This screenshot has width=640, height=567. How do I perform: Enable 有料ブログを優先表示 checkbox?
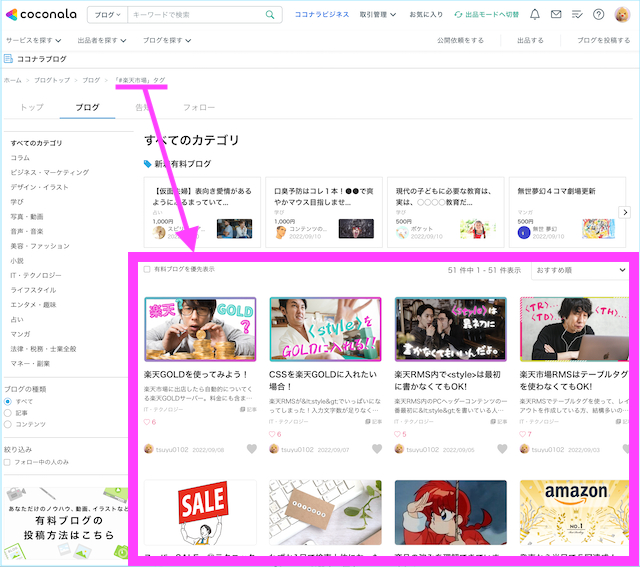tap(147, 269)
